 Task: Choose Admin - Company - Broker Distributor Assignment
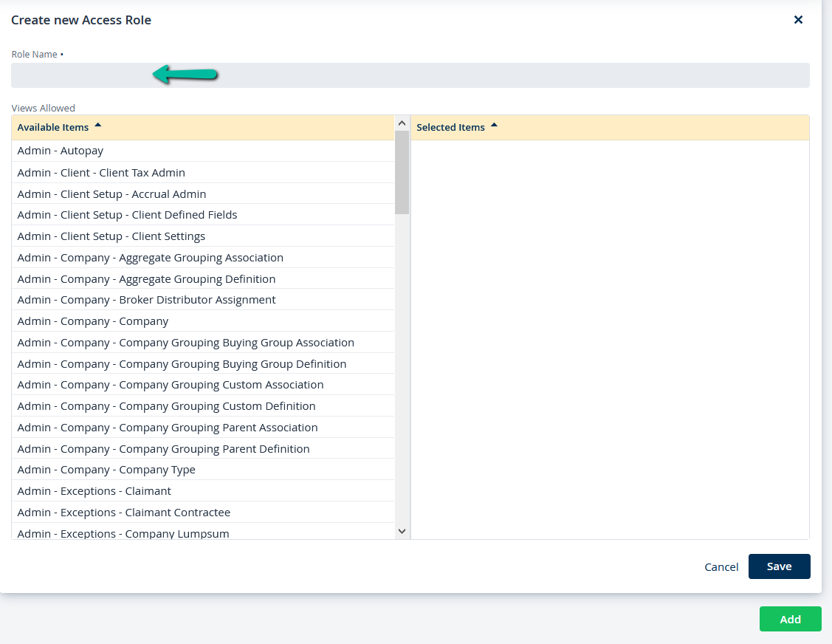tap(146, 300)
